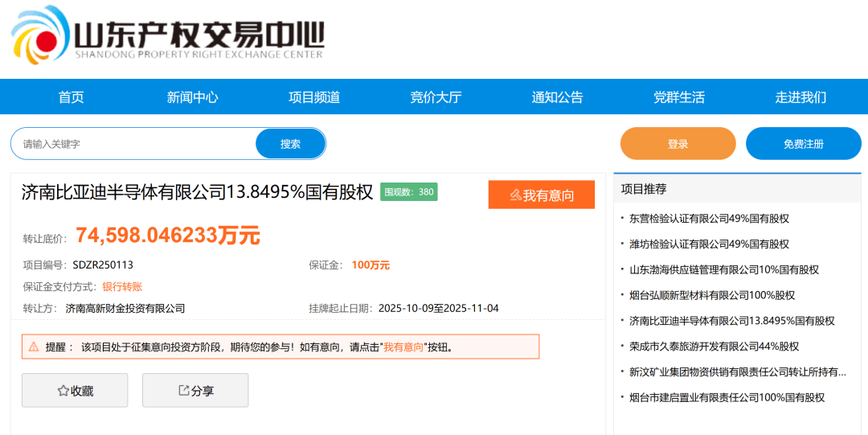
Task: Click the orange 登录 button
Action: (678, 144)
